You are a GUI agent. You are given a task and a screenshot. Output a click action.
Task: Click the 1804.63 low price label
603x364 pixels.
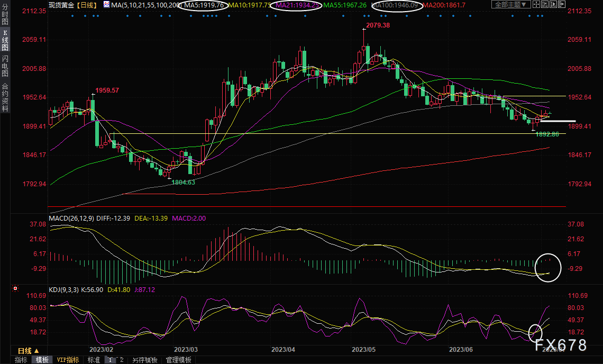tap(182, 182)
